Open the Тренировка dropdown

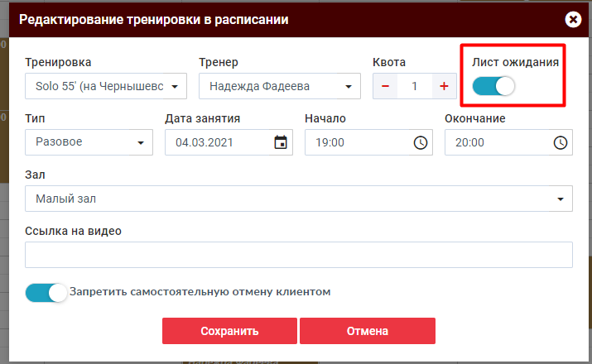pyautogui.click(x=106, y=86)
